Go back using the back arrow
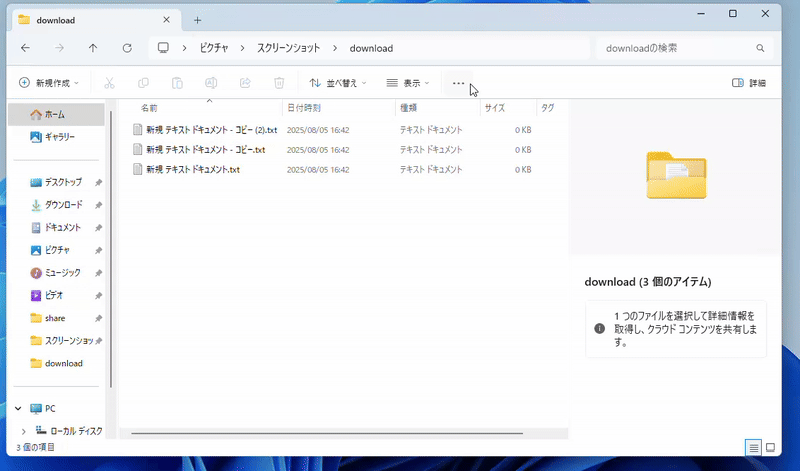 25,48
